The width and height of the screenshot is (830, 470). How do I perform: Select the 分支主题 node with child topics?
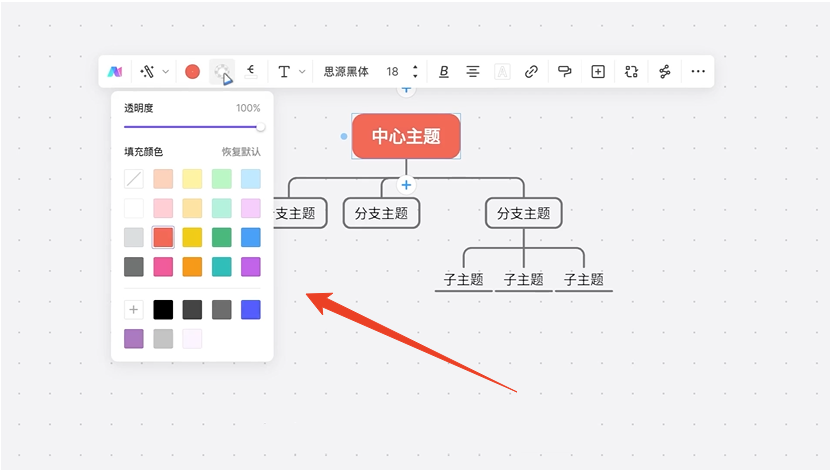tap(523, 213)
